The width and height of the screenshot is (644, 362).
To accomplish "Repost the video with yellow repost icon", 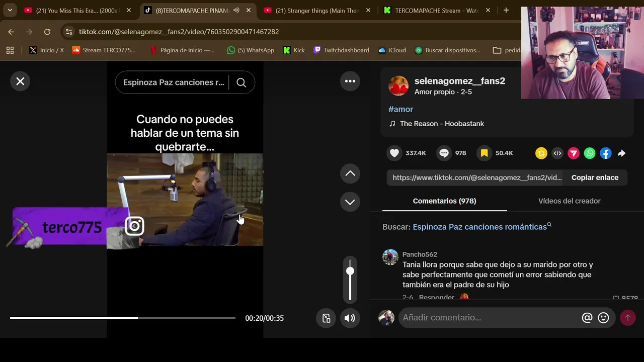I will (x=541, y=153).
